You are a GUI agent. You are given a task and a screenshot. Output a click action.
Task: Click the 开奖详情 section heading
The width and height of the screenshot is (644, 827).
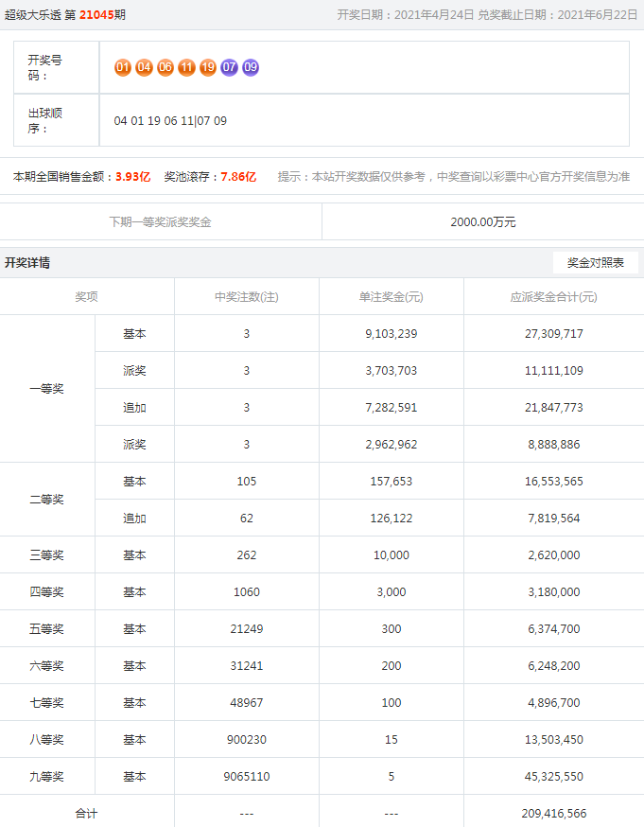point(27,263)
